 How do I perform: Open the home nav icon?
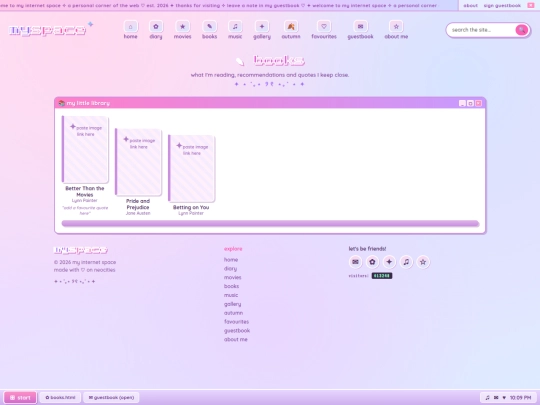point(131,27)
